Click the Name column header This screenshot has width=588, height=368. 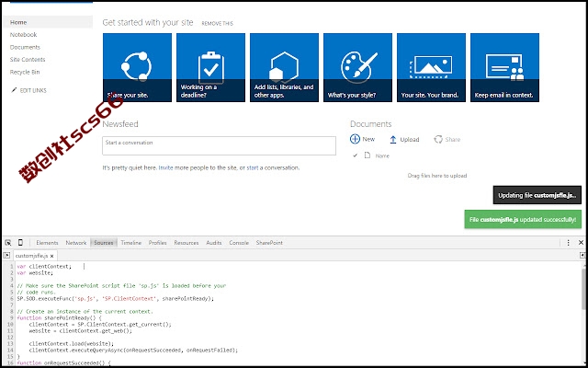(x=382, y=155)
